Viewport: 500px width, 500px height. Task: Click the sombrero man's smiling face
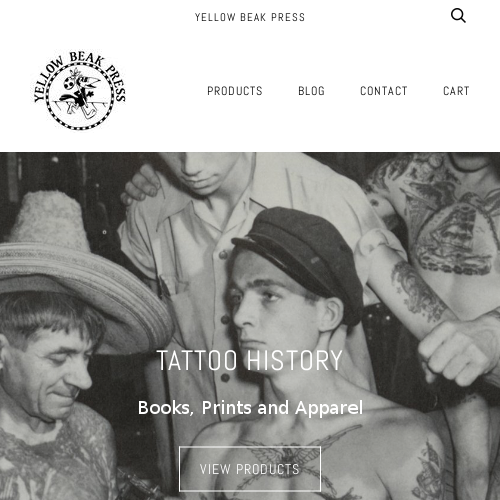(x=50, y=370)
